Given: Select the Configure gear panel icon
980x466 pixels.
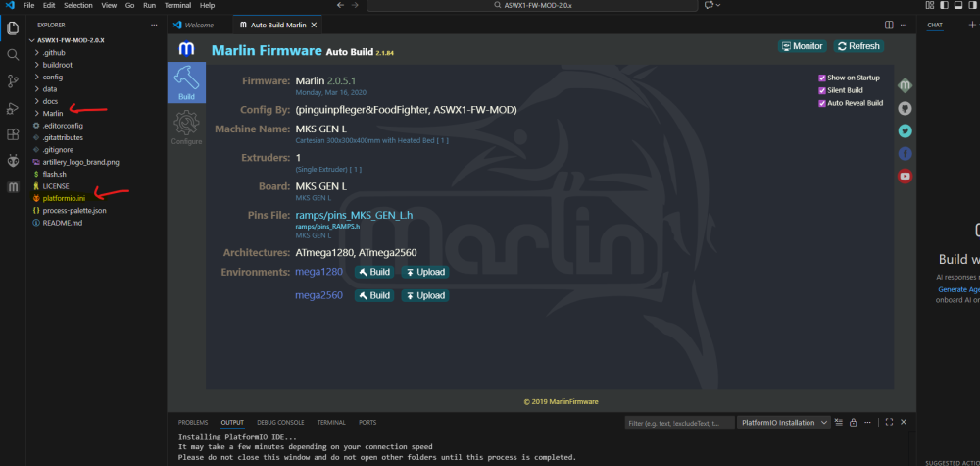Looking at the screenshot, I should [x=186, y=128].
